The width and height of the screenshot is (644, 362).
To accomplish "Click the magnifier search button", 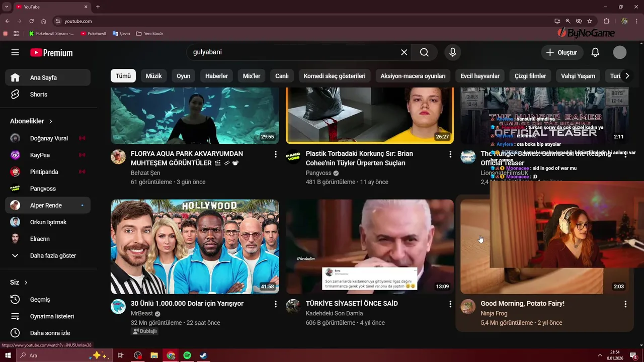I will tap(424, 52).
